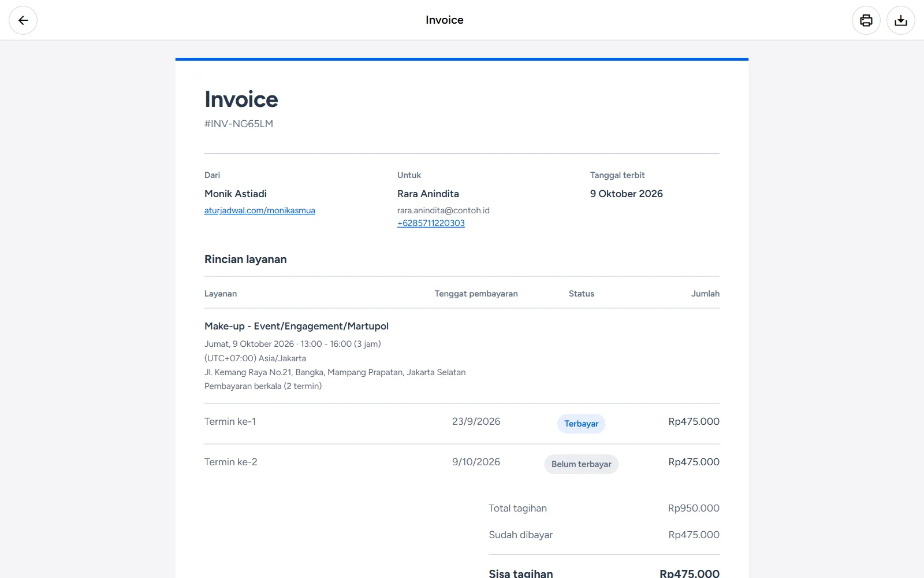Click the Belum terbayar status badge
The image size is (924, 578).
coord(581,464)
